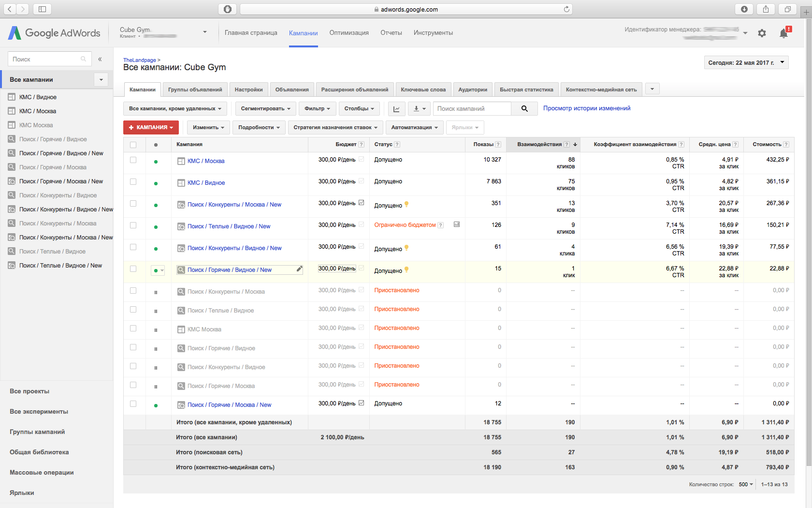The image size is (812, 508).
Task: Open the Автоматизация dropdown
Action: [414, 128]
